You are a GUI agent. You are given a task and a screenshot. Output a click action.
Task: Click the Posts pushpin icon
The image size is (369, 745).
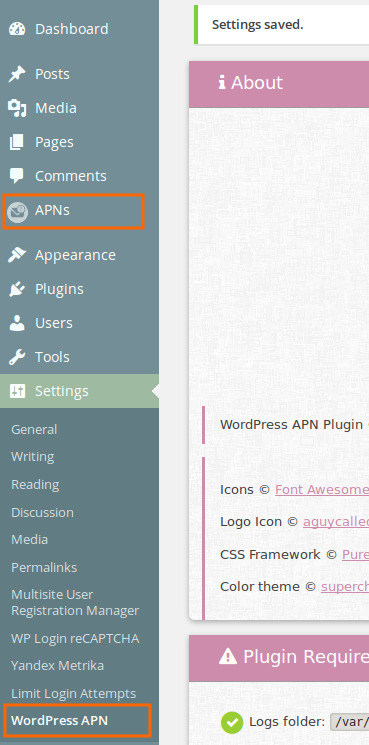pos(17,74)
